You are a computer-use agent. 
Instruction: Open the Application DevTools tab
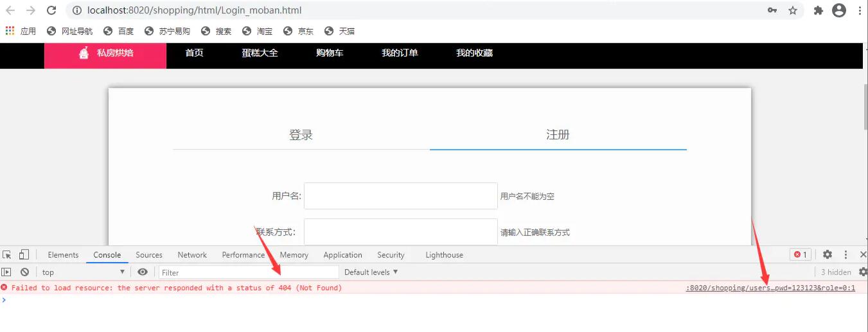[x=343, y=255]
